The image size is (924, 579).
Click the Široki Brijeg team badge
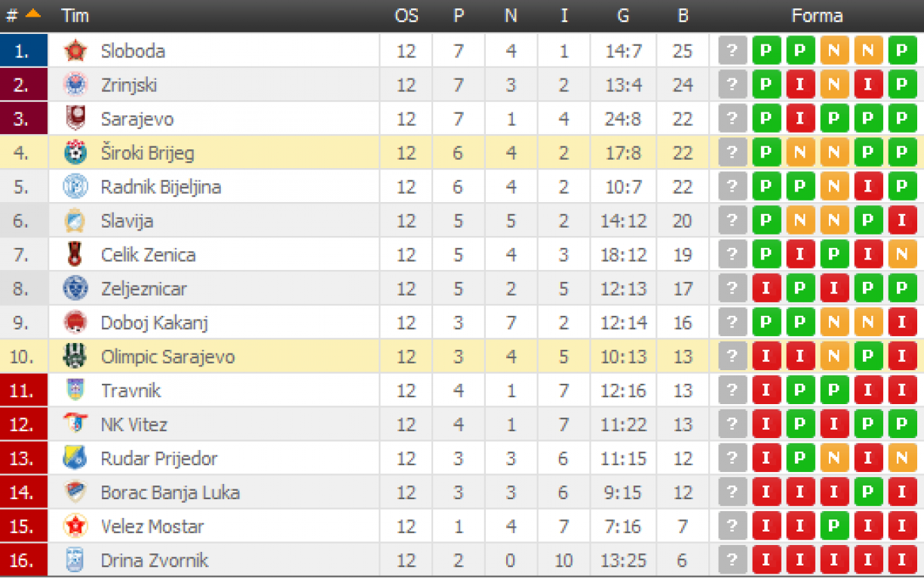(x=75, y=152)
